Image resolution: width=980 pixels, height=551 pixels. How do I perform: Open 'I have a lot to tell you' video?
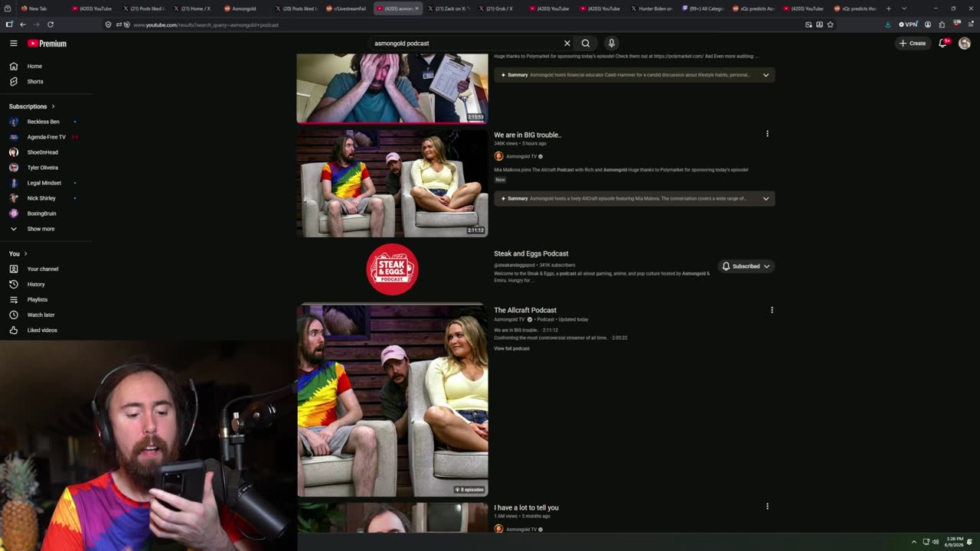coord(526,508)
